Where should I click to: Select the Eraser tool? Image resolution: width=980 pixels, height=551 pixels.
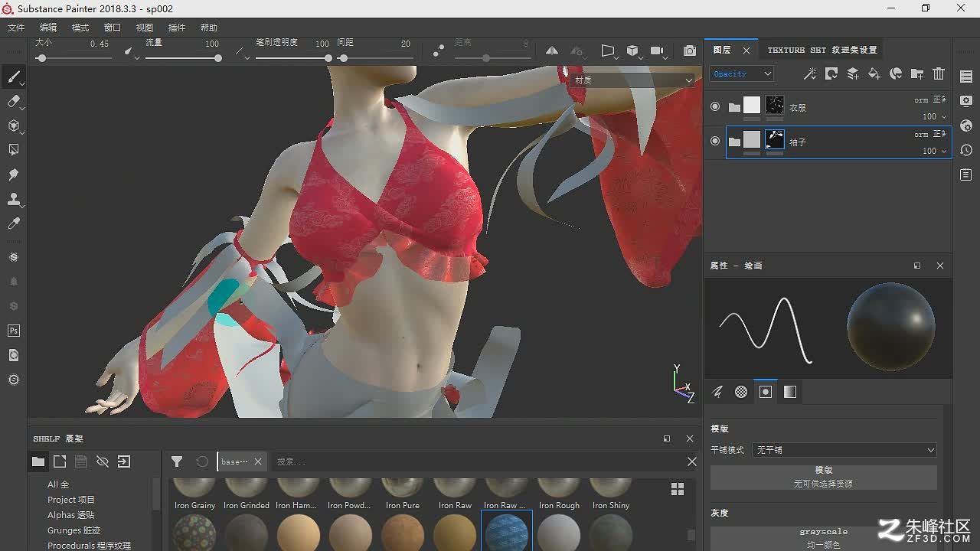coord(13,101)
